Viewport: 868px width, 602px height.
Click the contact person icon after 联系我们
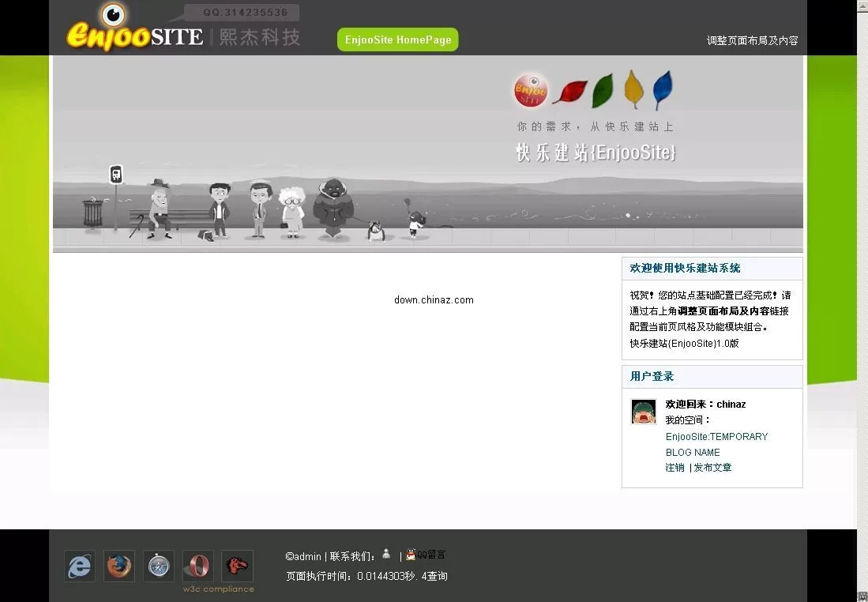tap(386, 554)
